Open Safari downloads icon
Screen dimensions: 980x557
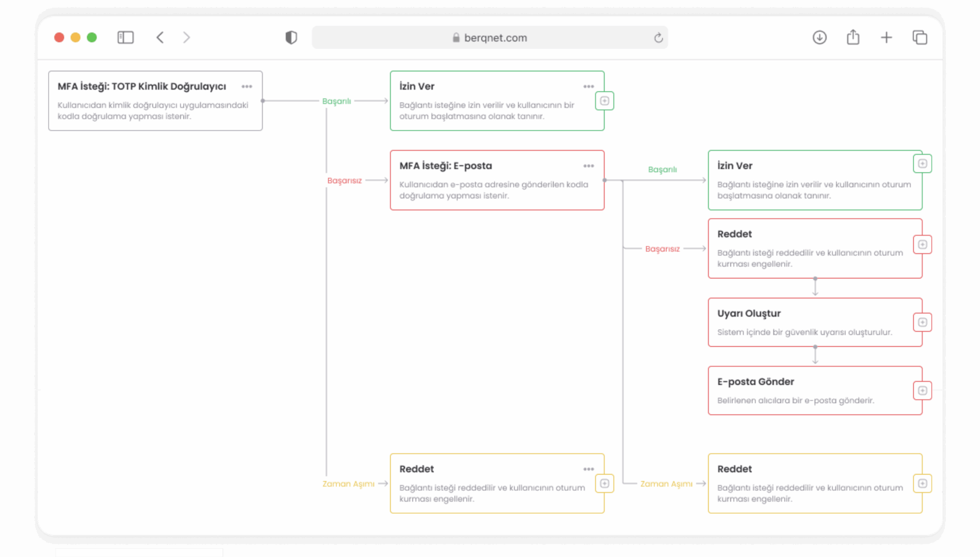819,38
